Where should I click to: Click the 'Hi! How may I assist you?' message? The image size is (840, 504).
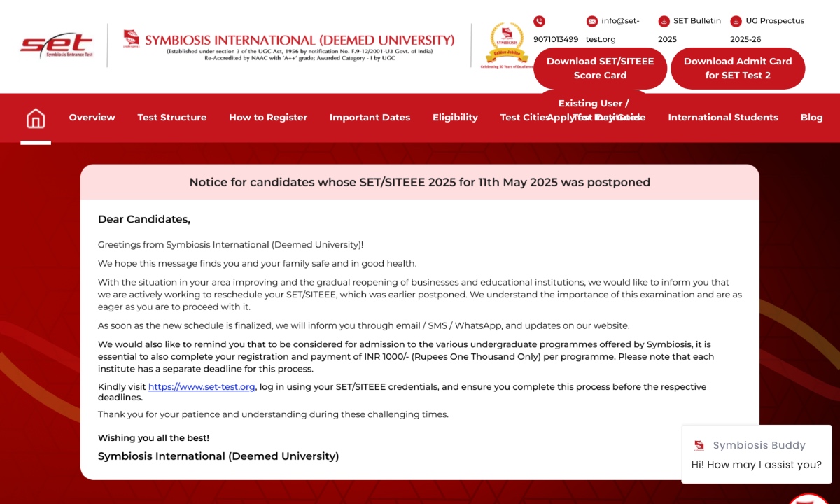(x=757, y=465)
